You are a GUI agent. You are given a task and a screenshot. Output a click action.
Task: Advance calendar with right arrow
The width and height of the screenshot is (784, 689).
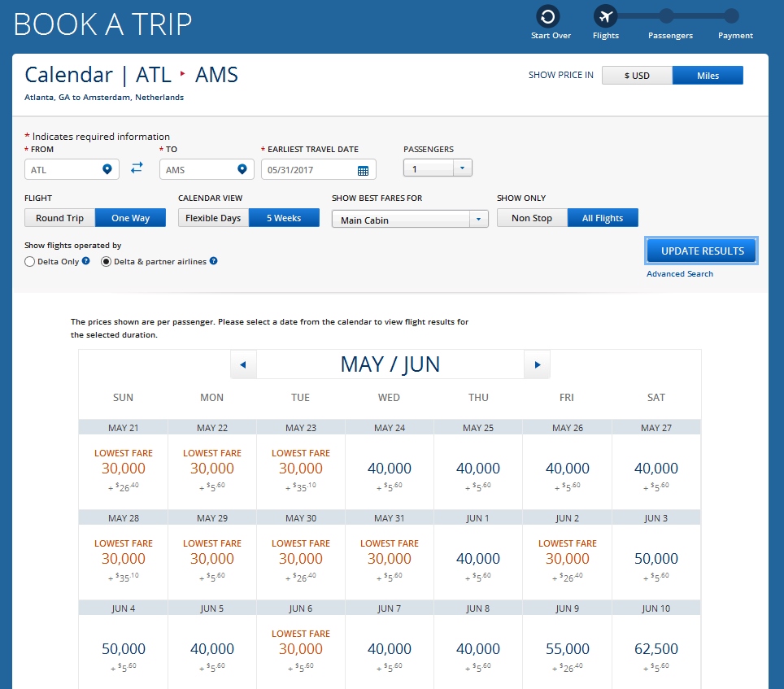(537, 364)
